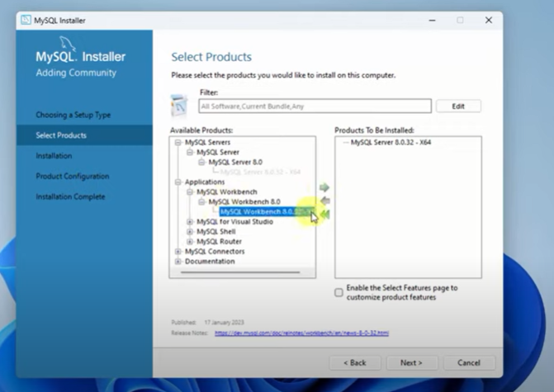Select the highlighted MySQL Workbench 8.0 version item

(267, 212)
